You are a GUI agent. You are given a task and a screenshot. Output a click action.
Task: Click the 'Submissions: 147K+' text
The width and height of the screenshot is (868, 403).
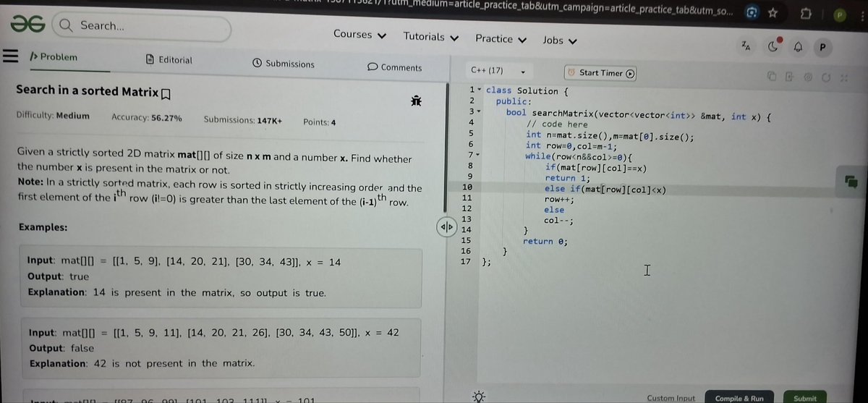(243, 120)
